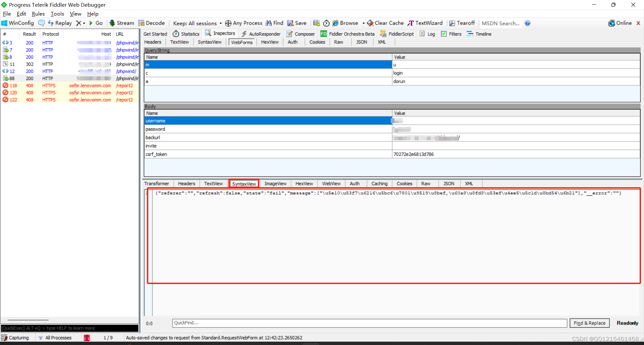Clear Cache from the toolbar
Viewport: 644px width, 345px height.
[385, 23]
